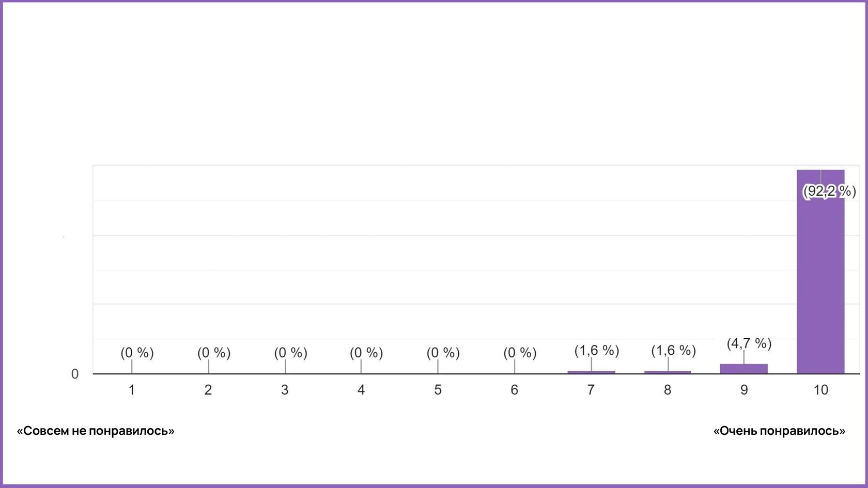Click the «Очень понравилось» caption
Screen dimensions: 868x488
[x=779, y=431]
